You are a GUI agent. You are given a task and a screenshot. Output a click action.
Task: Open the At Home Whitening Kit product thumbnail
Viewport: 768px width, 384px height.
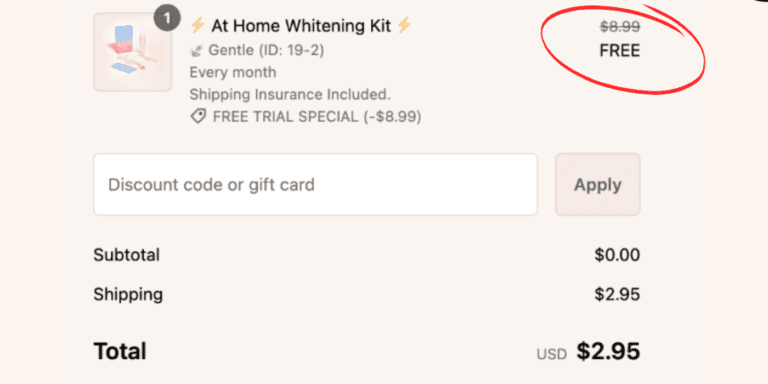pos(132,52)
